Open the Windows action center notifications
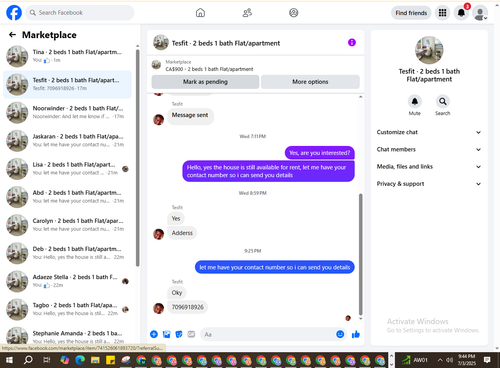The image size is (500, 368). point(487,360)
